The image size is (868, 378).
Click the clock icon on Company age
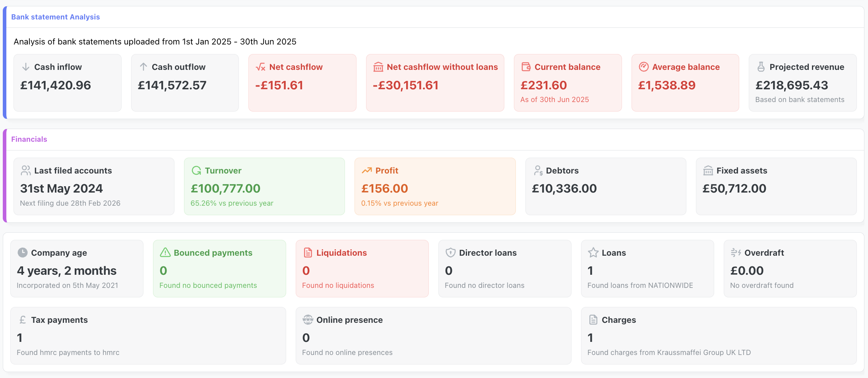(x=22, y=253)
